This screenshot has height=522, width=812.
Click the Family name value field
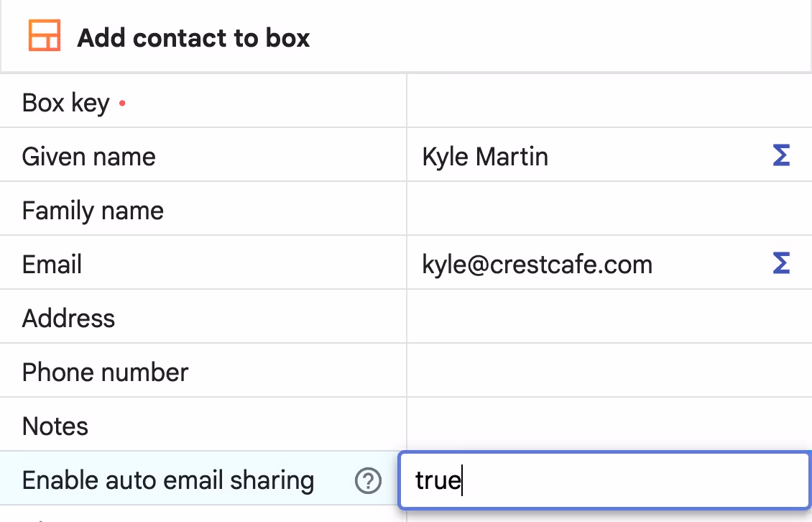click(x=609, y=209)
